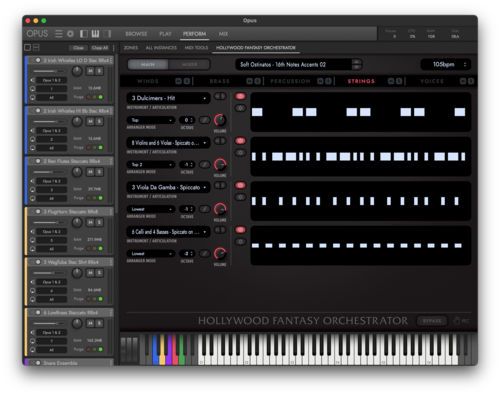Open pattern settings gear for 3 Viola Da Gamba row
The image size is (500, 395).
point(240,197)
